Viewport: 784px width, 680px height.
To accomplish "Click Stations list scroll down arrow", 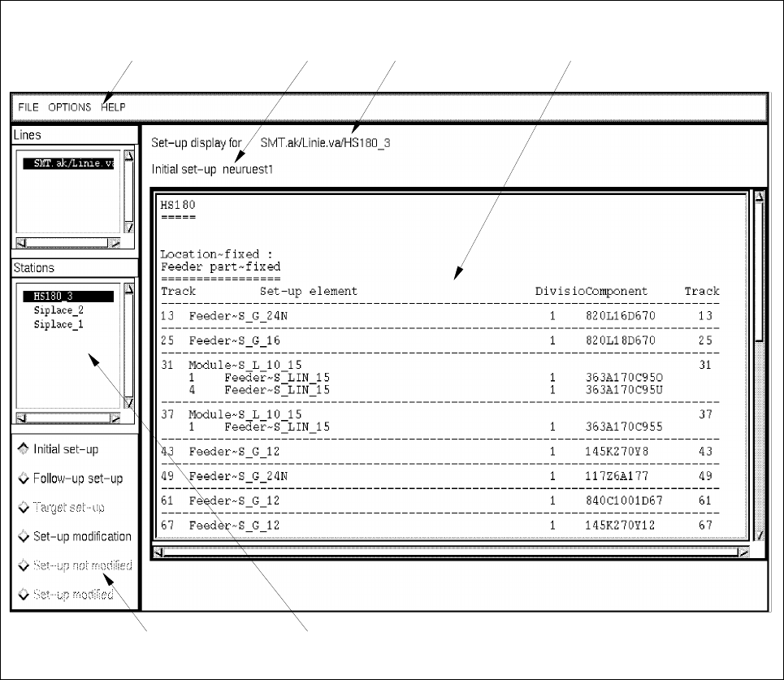I will tap(129, 403).
